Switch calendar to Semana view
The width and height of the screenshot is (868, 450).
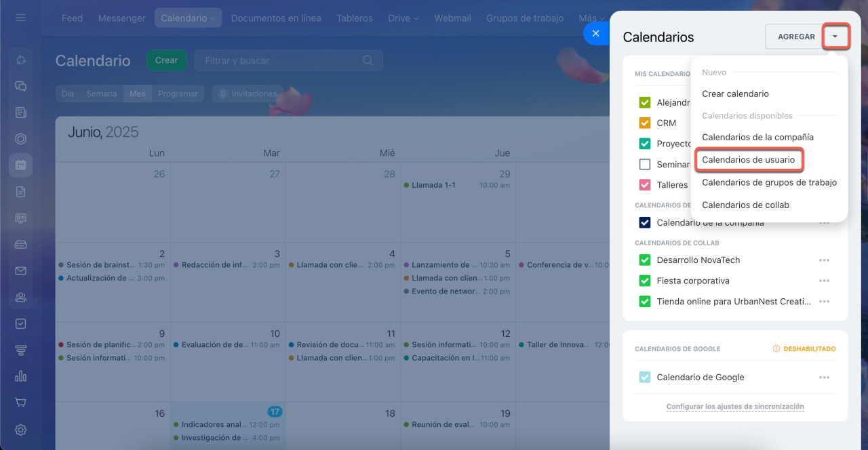(x=102, y=94)
